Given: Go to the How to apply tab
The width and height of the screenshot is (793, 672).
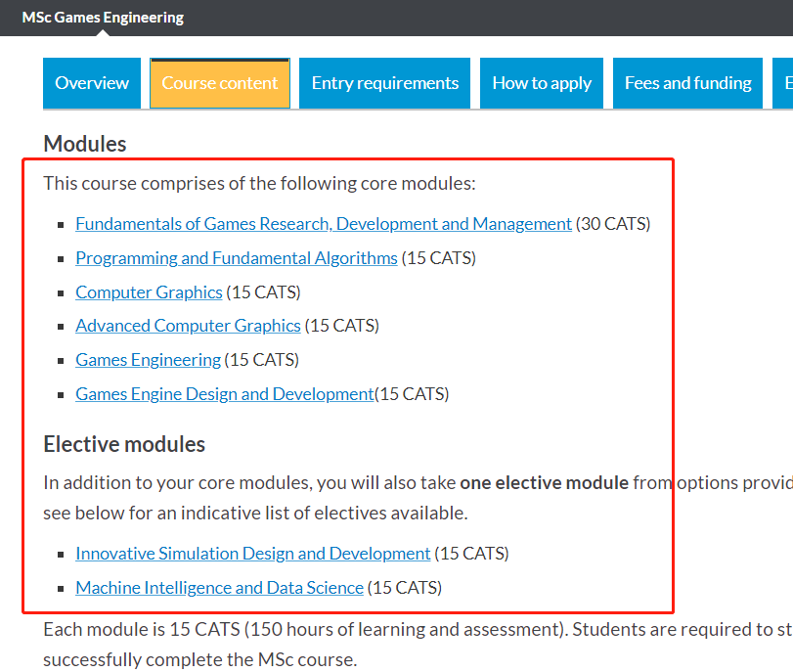Looking at the screenshot, I should coord(542,83).
